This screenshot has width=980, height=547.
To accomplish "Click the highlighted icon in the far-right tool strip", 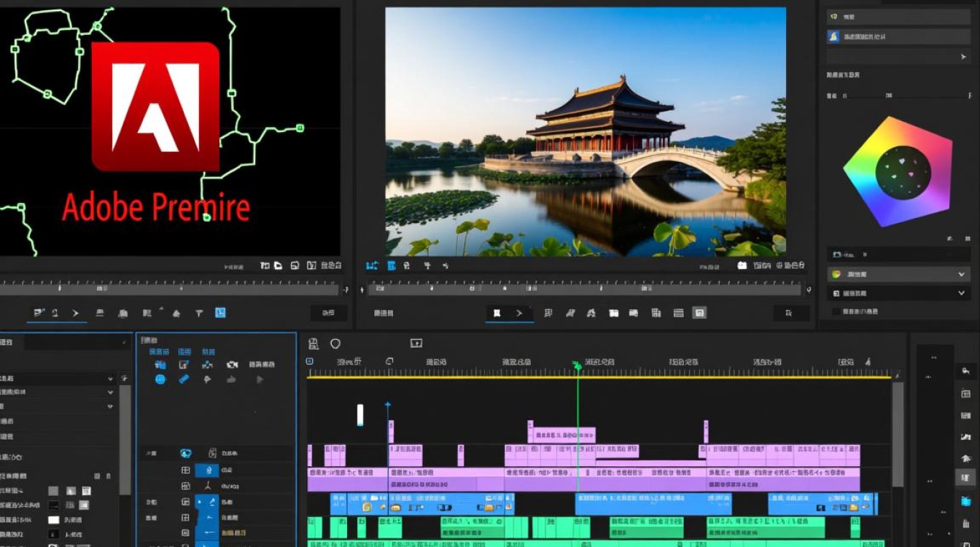I will [x=966, y=478].
